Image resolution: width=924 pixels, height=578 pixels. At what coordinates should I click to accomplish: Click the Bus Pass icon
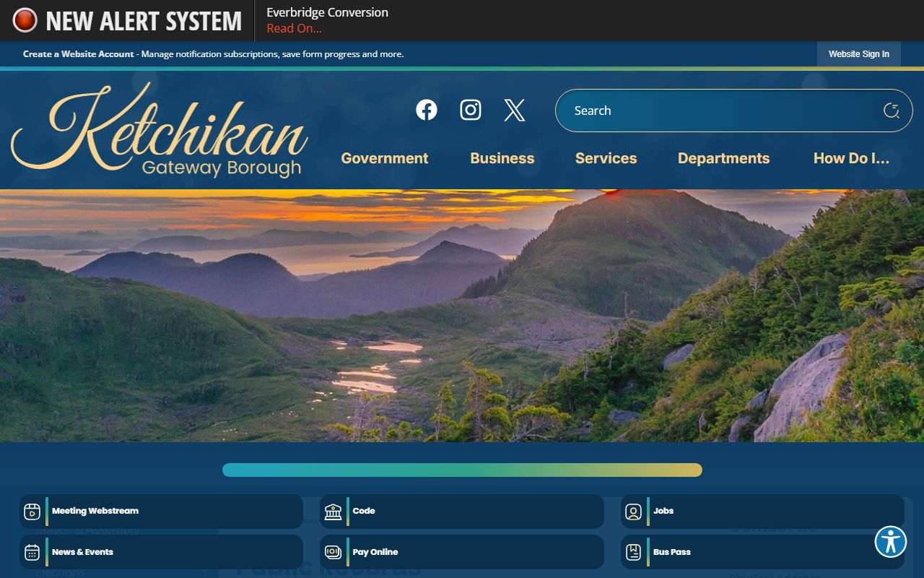pos(633,552)
